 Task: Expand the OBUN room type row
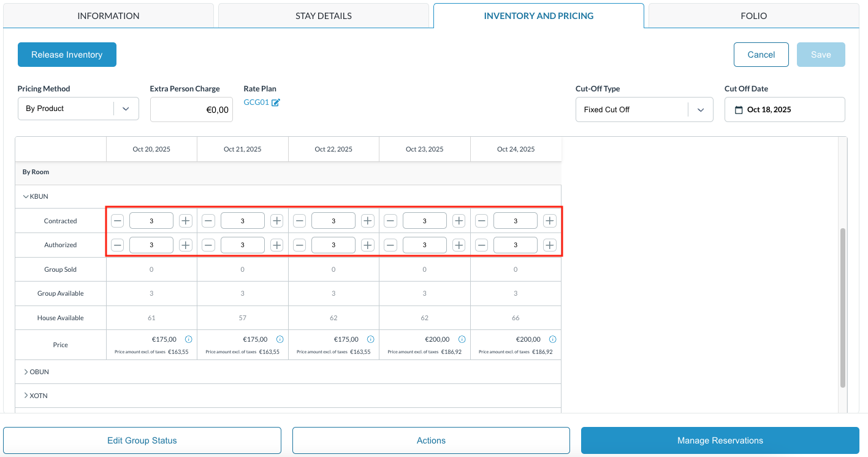point(26,372)
